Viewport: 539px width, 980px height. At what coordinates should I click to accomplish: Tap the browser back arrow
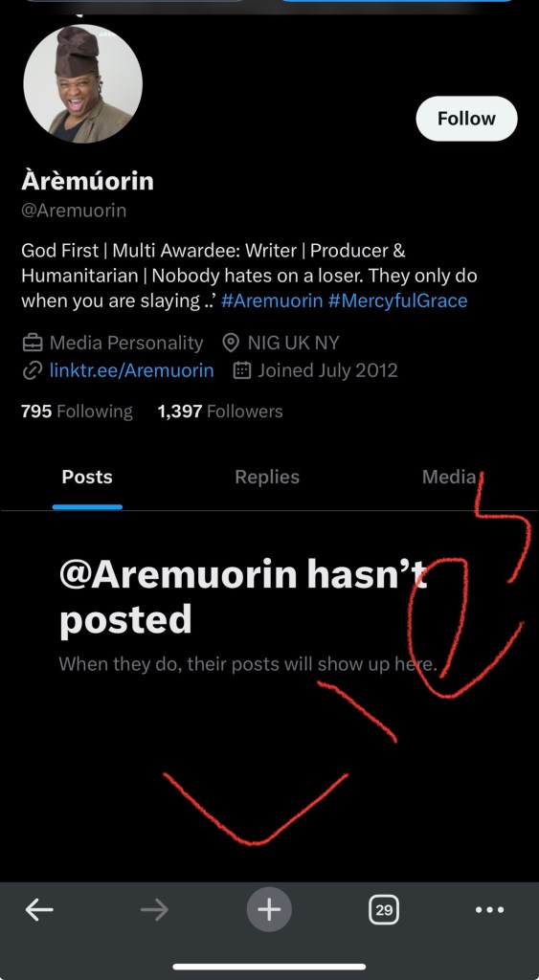point(38,909)
